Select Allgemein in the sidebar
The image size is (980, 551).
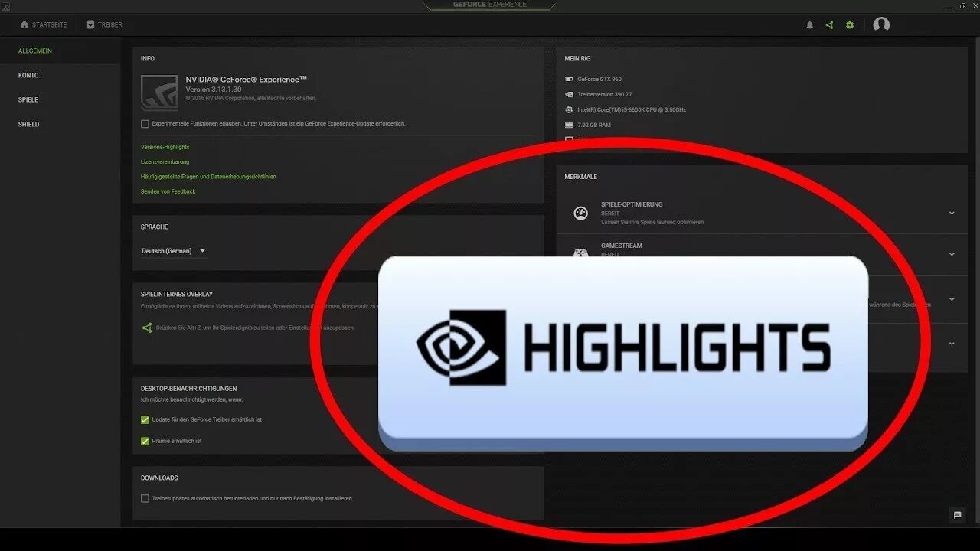[x=35, y=51]
